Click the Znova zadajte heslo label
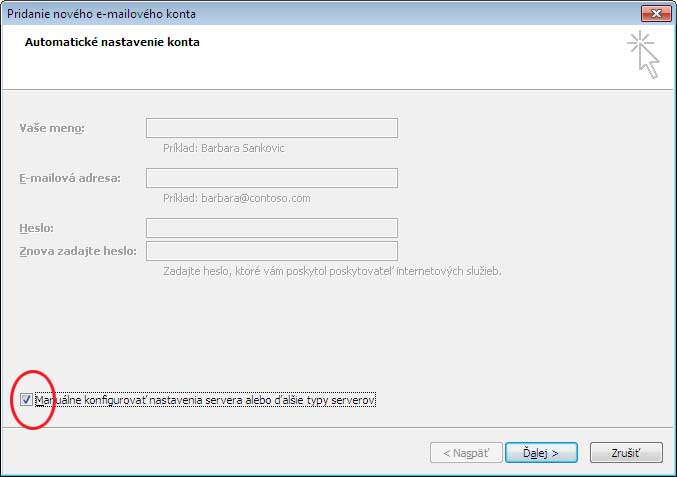Viewport: 677px width, 477px height. pyautogui.click(x=78, y=251)
